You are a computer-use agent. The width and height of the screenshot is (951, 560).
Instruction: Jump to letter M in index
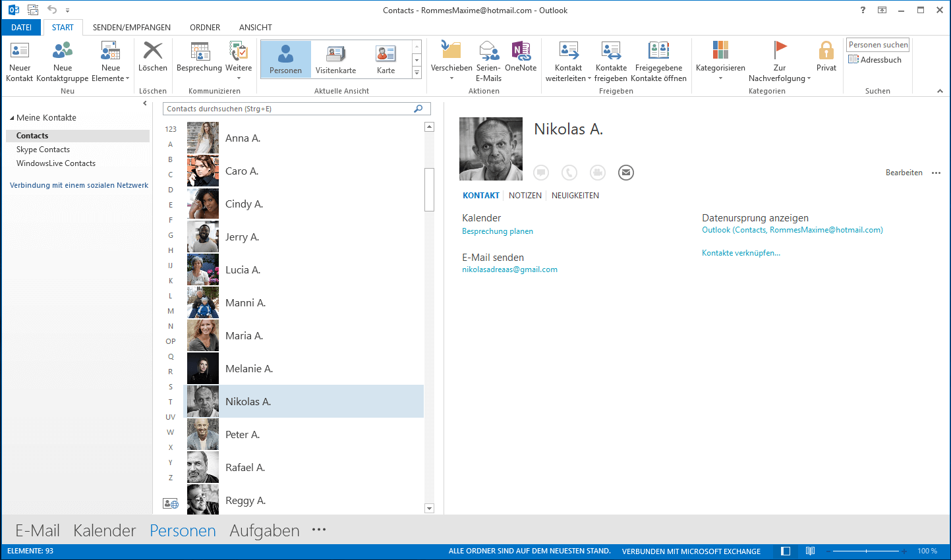click(x=171, y=311)
